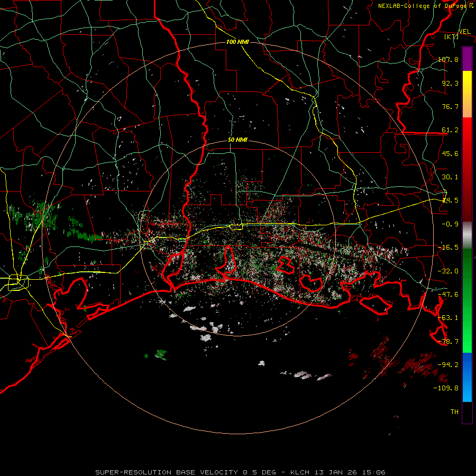Click the [KT] units label
The height and width of the screenshot is (476, 476).
(x=452, y=37)
